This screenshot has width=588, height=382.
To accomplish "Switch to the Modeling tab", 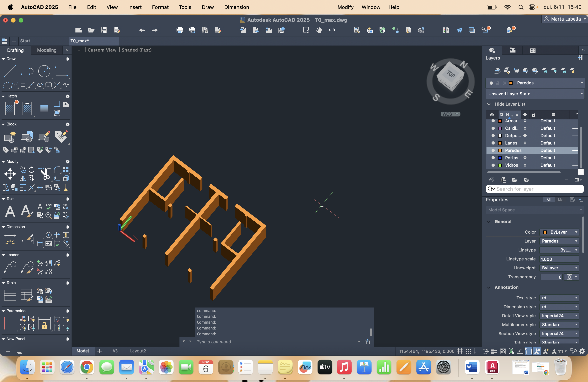I will [47, 50].
